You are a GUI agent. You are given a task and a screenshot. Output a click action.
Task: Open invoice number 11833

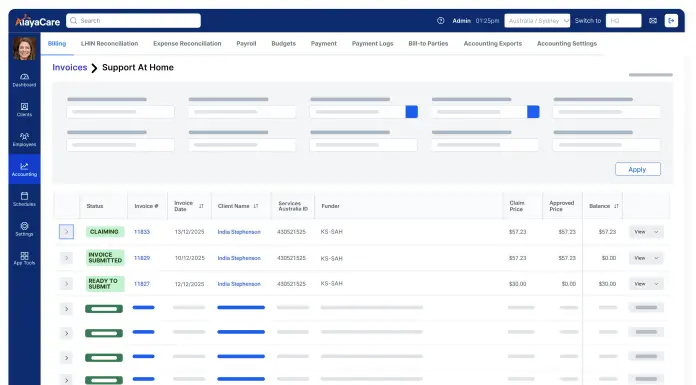[x=142, y=232]
